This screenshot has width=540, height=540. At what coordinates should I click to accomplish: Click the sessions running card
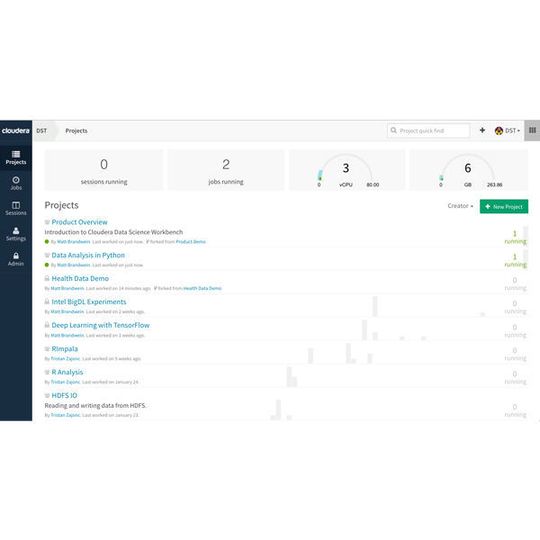click(x=104, y=170)
